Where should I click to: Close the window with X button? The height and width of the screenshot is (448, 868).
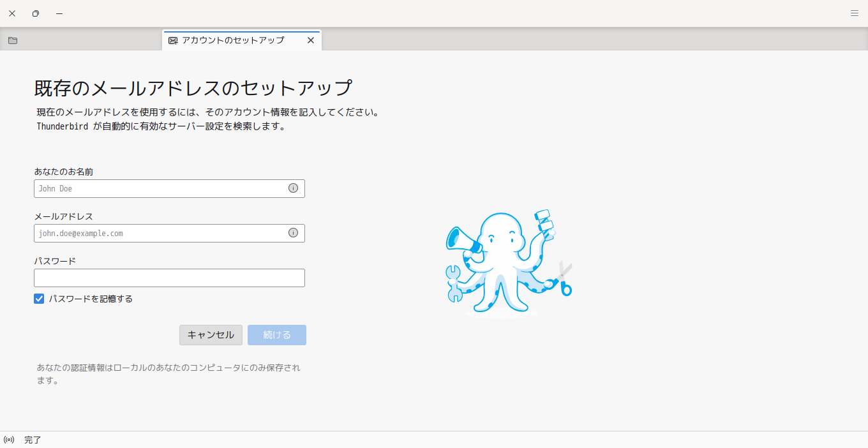click(x=12, y=13)
